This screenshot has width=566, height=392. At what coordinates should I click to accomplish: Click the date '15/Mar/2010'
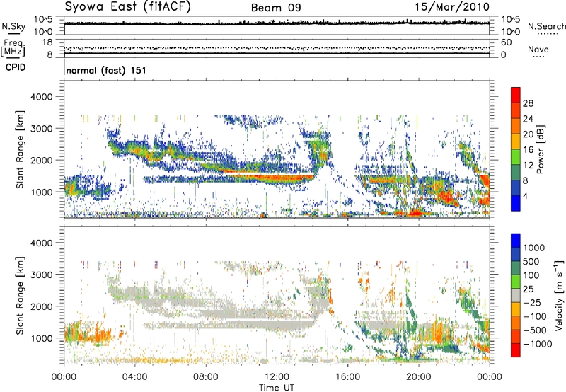(x=452, y=6)
